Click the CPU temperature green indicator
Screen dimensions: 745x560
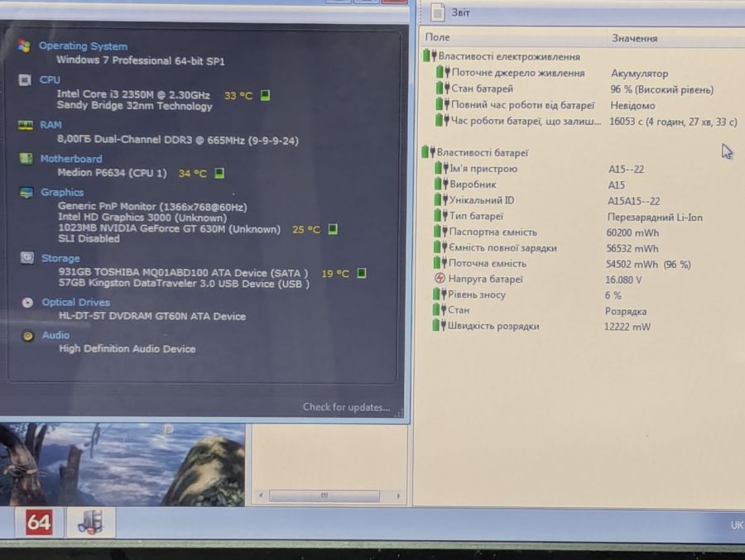tap(266, 95)
